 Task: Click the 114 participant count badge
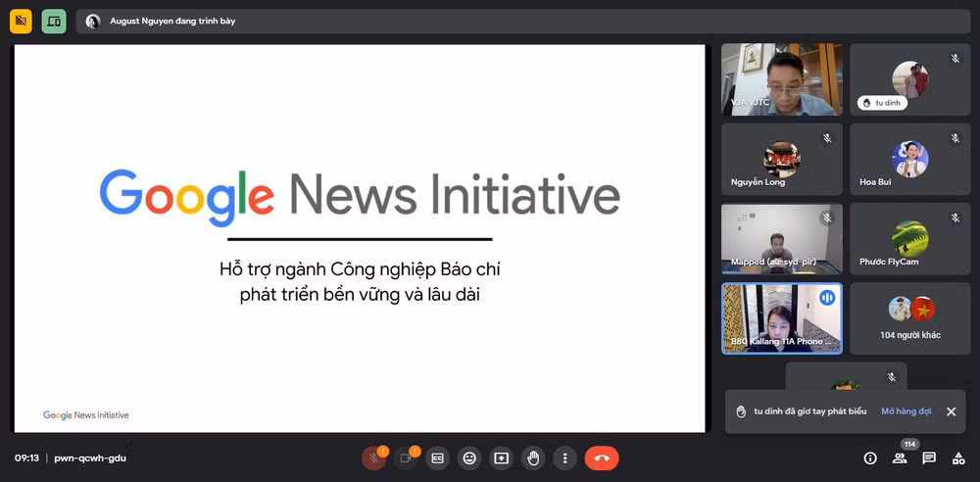910,444
